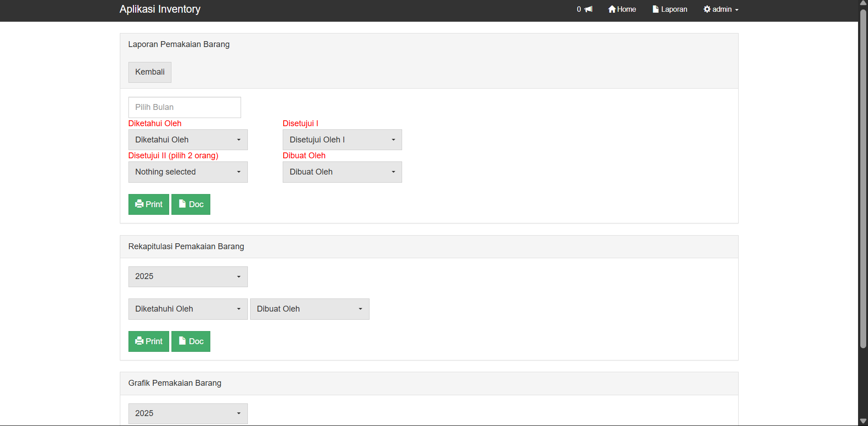Click printer icon in Laporan Pemakaian section
The image size is (868, 426).
pos(139,204)
